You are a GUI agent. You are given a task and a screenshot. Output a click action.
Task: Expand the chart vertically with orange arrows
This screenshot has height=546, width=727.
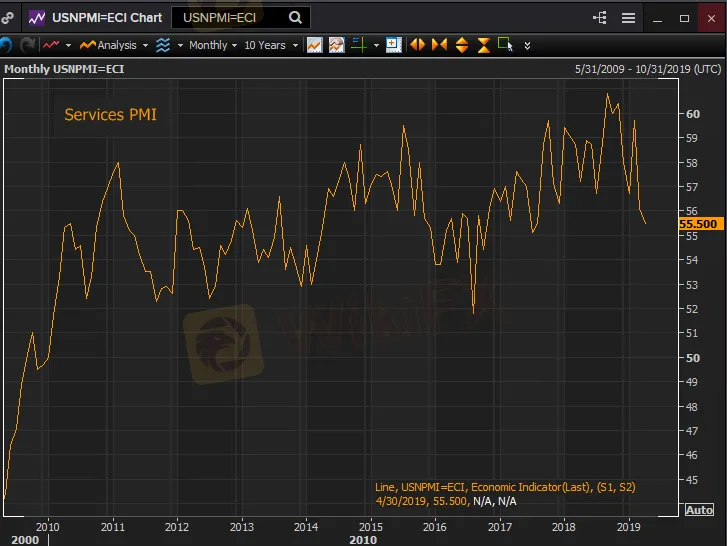tap(462, 45)
